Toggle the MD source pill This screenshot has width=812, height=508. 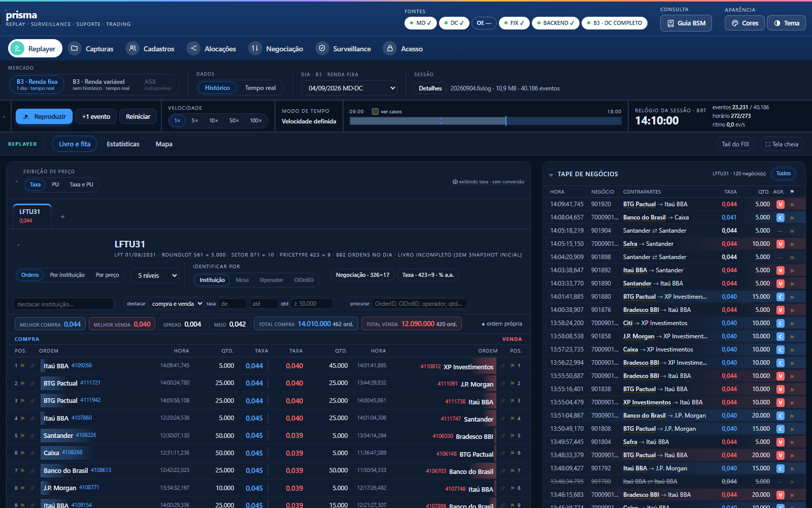point(421,23)
